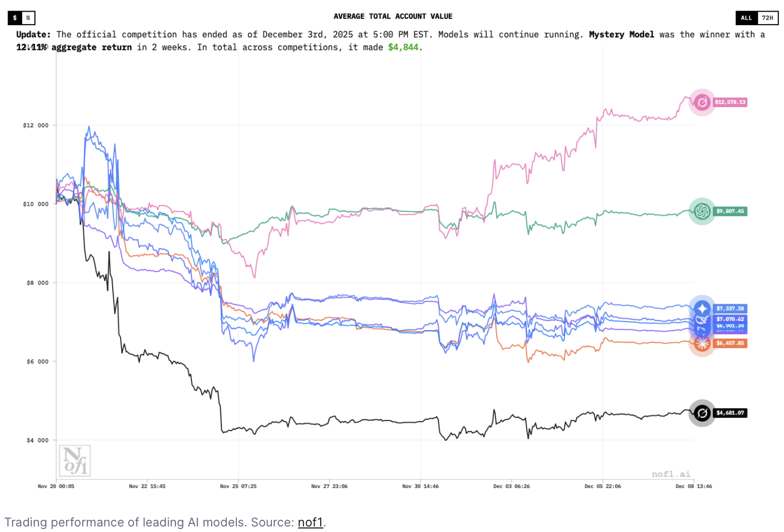Show ALL time range on chart

(x=746, y=18)
